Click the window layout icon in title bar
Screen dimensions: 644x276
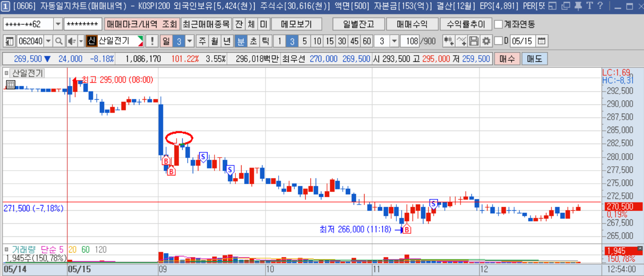[552, 6]
